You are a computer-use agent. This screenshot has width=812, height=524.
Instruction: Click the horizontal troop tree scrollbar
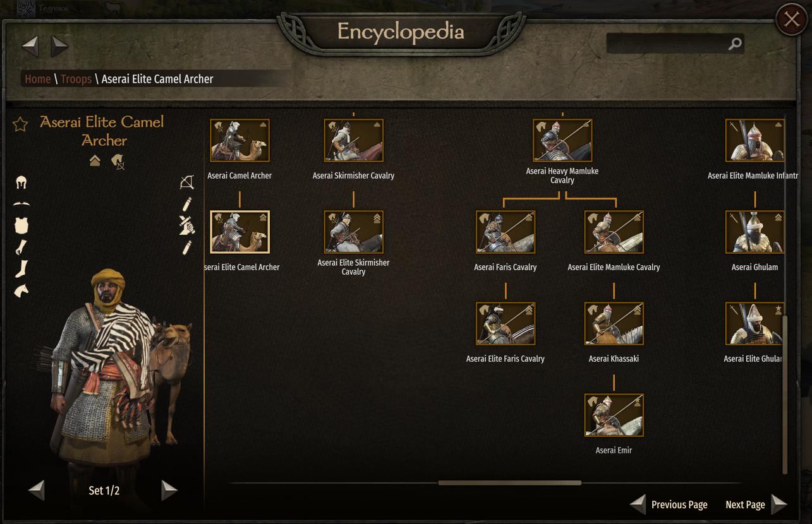point(509,483)
